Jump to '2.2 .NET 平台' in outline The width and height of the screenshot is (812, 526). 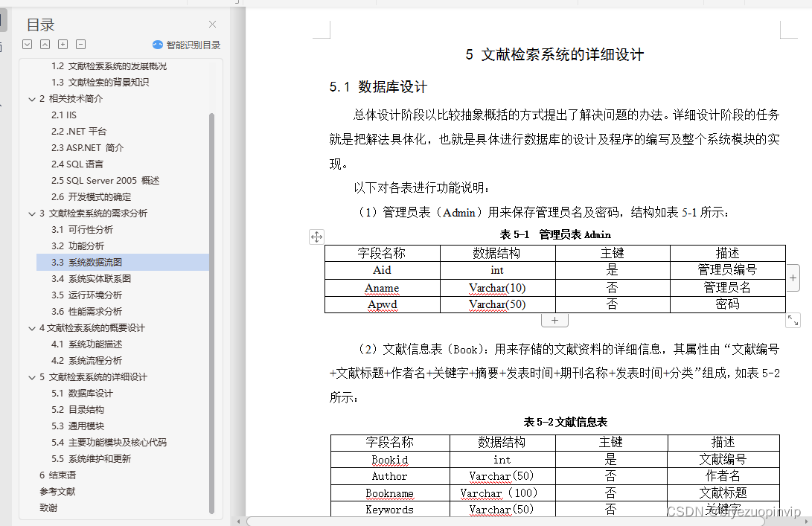(79, 132)
